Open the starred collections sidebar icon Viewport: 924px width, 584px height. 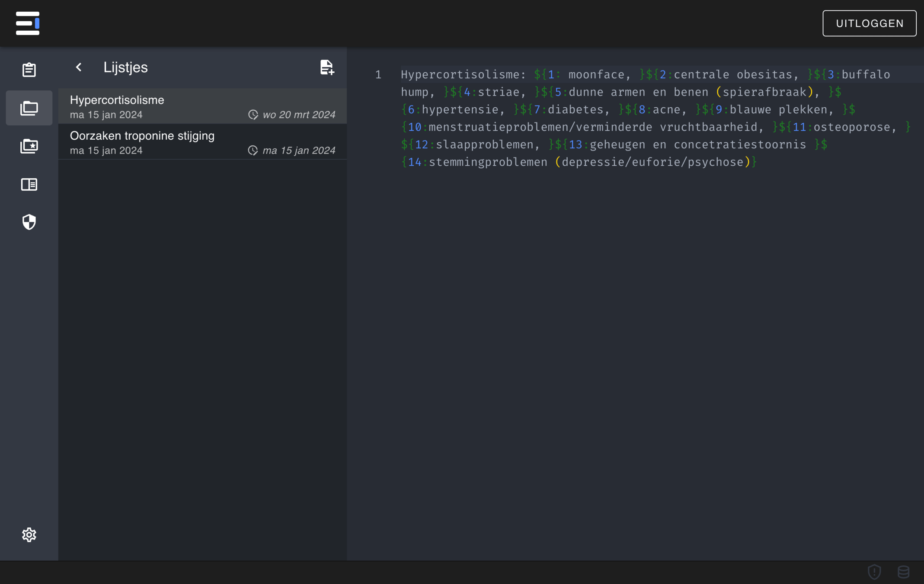pos(29,146)
